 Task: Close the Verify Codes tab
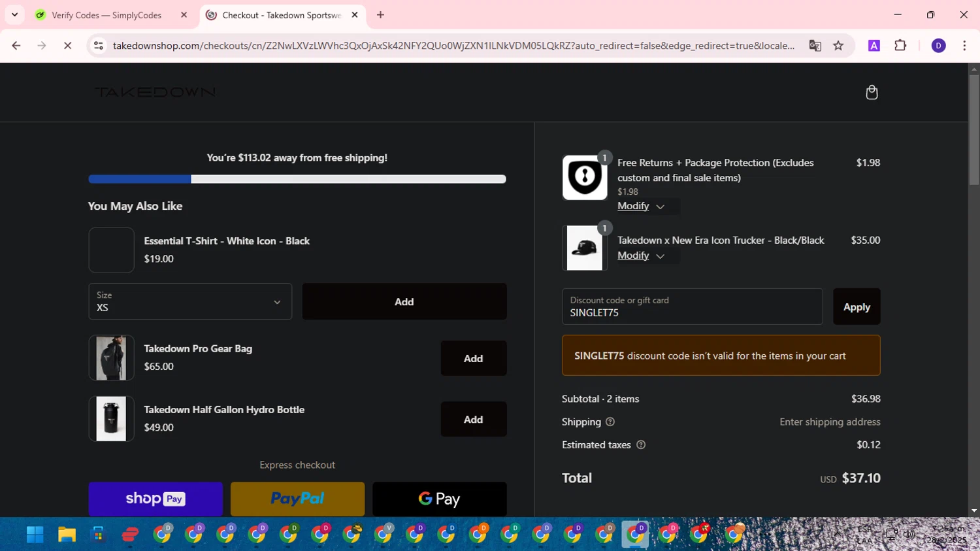(x=184, y=14)
